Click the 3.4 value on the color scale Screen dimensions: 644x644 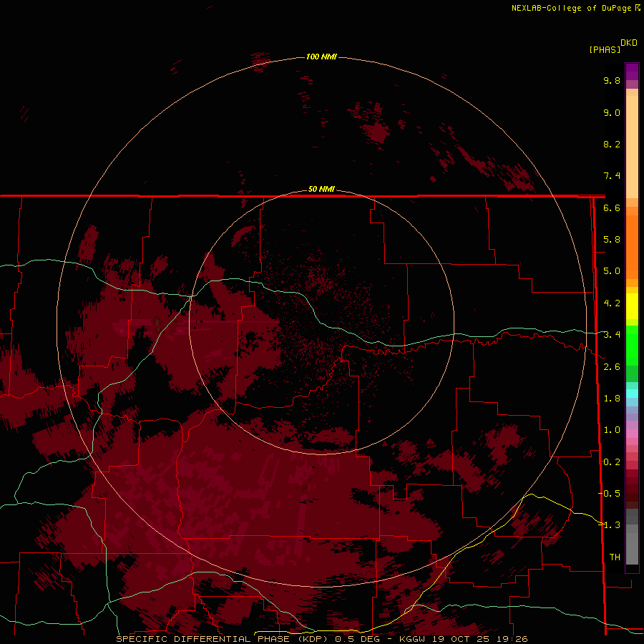612,335
